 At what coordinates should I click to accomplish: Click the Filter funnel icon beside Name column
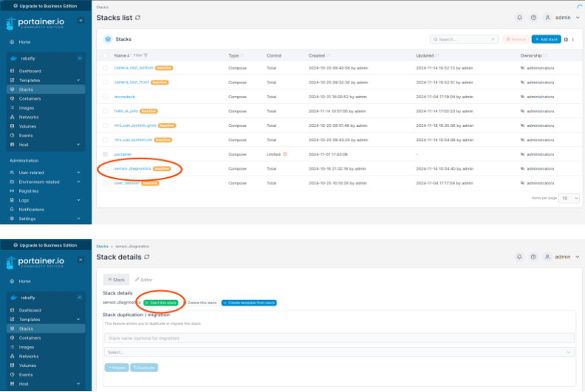click(146, 55)
